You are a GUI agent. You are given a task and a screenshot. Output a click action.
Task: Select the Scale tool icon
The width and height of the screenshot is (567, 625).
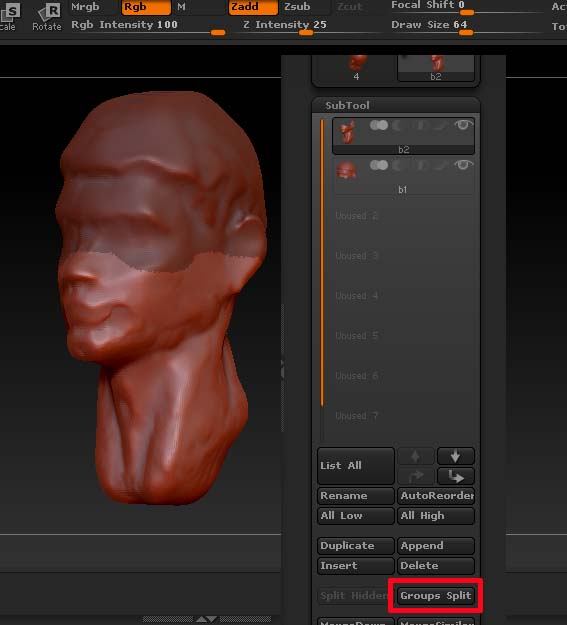click(8, 16)
